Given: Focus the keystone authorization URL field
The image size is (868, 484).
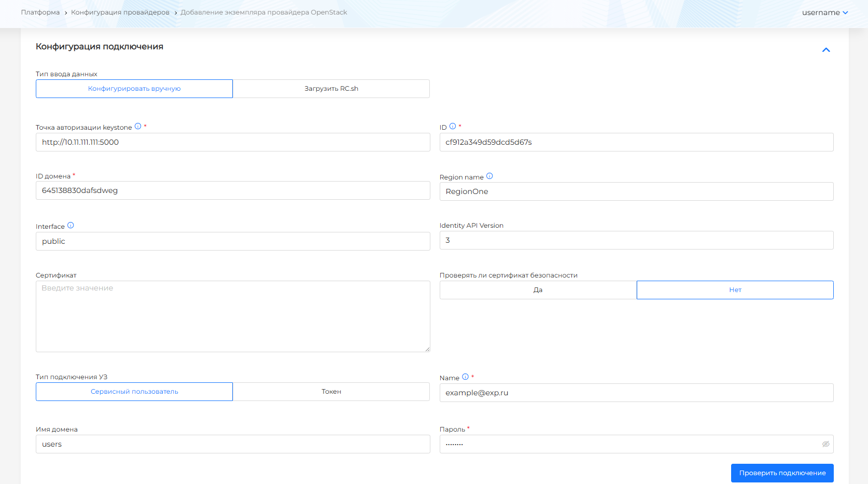Looking at the screenshot, I should (233, 142).
